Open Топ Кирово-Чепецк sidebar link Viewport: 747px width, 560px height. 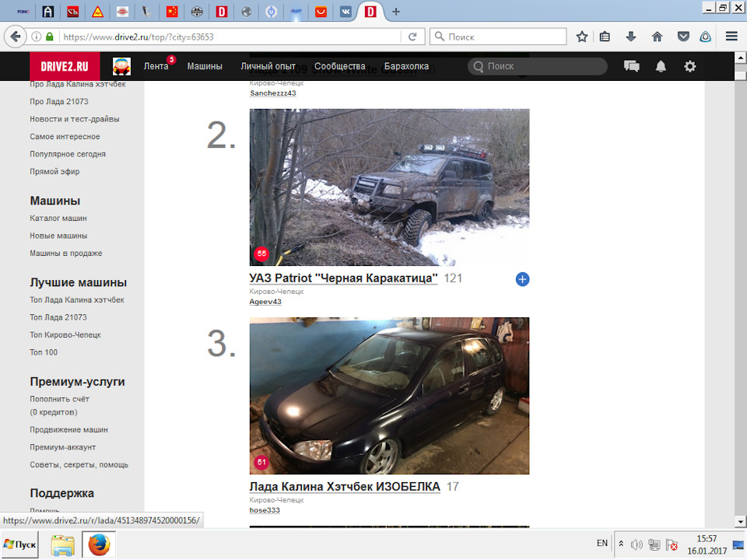point(65,334)
